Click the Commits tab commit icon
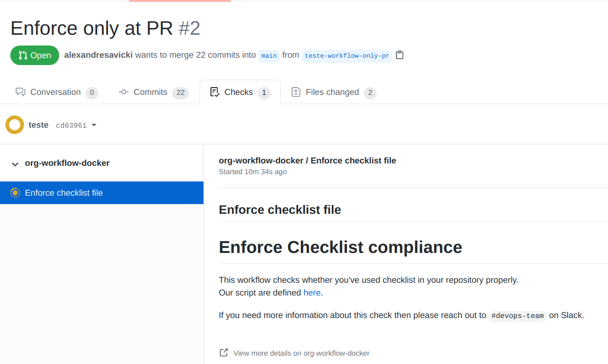The width and height of the screenshot is (608, 364). point(124,92)
